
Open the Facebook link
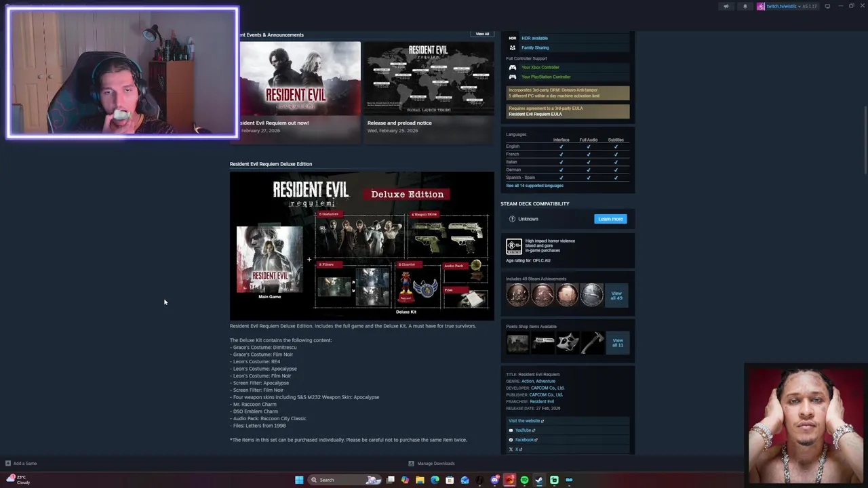524,440
